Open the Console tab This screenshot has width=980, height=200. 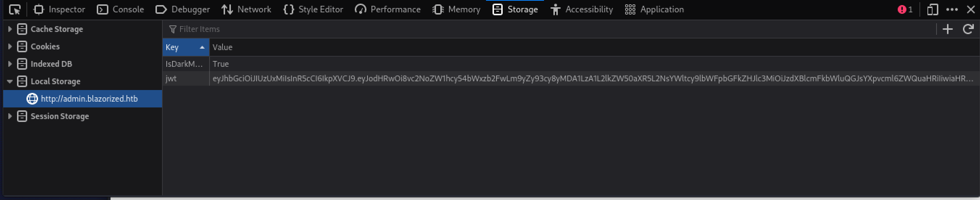click(120, 9)
